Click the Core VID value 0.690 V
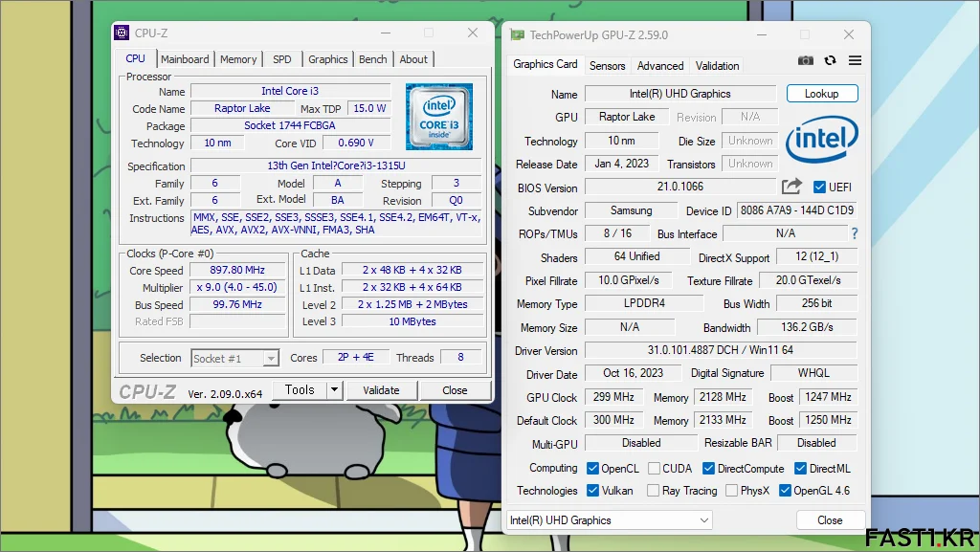Screen dimensions: 980x552 [x=356, y=143]
